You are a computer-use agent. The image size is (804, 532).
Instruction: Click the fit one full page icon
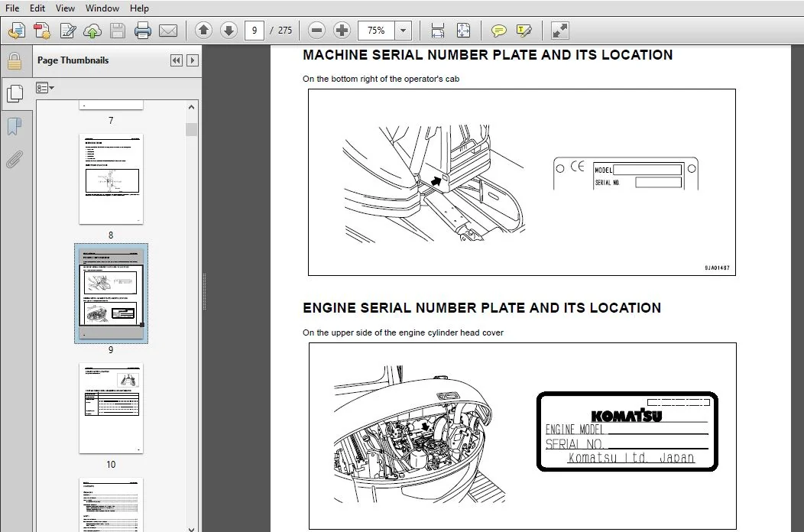[464, 31]
